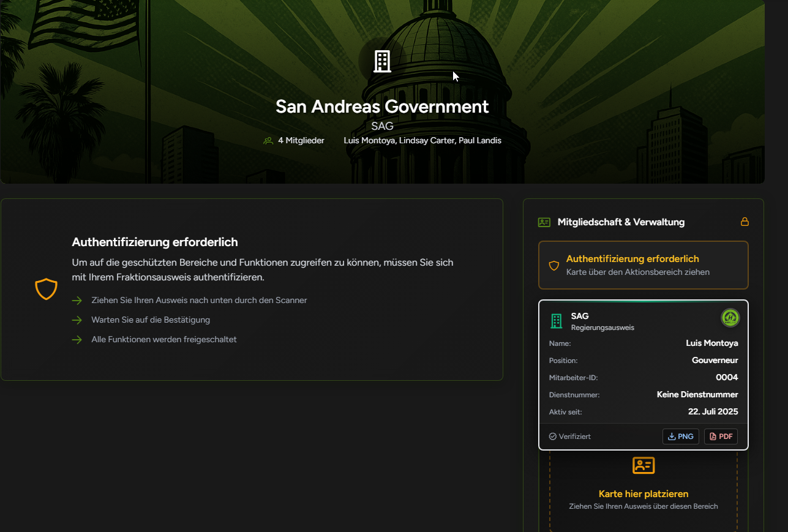Click the 'Mitgliedschaft & Verwaltung' heading
Image resolution: width=788 pixels, height=532 pixels.
pyautogui.click(x=621, y=222)
